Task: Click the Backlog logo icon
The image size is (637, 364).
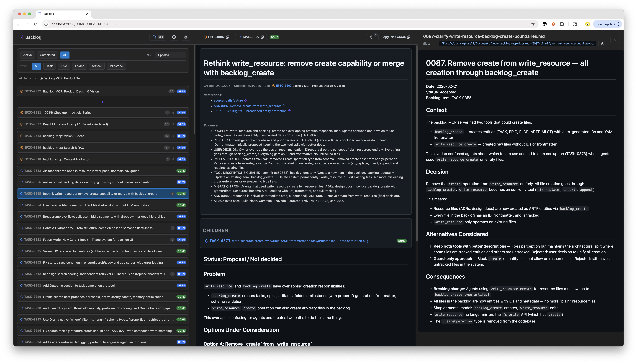Action: pos(21,37)
